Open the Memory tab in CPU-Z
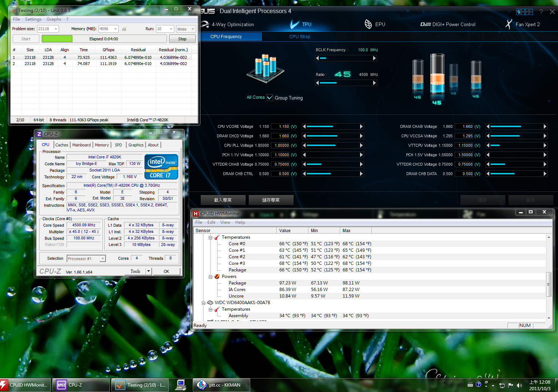Image resolution: width=558 pixels, height=392 pixels. coord(102,145)
